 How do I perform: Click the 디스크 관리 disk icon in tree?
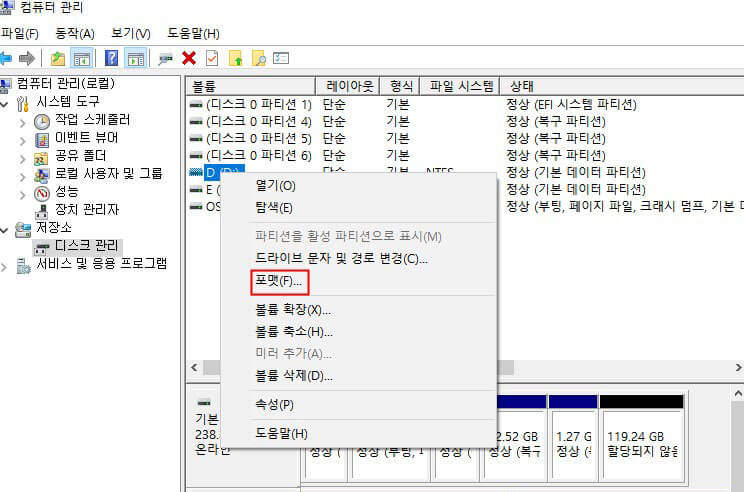point(42,247)
